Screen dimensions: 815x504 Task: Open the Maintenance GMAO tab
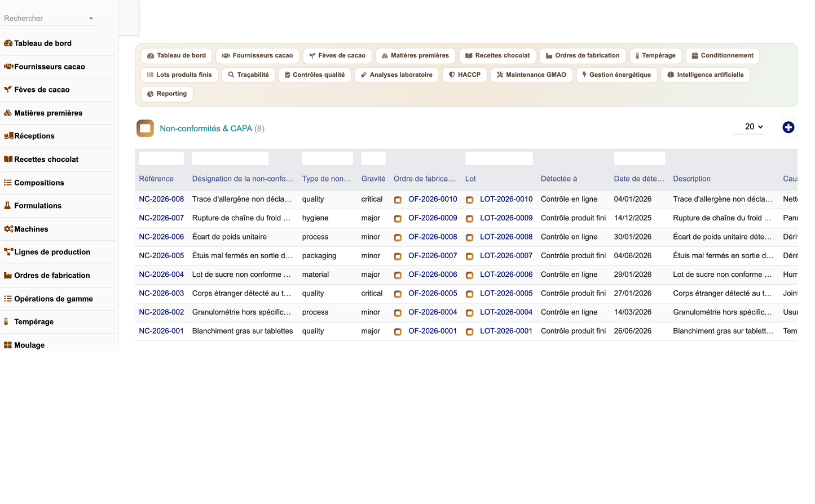pyautogui.click(x=532, y=75)
